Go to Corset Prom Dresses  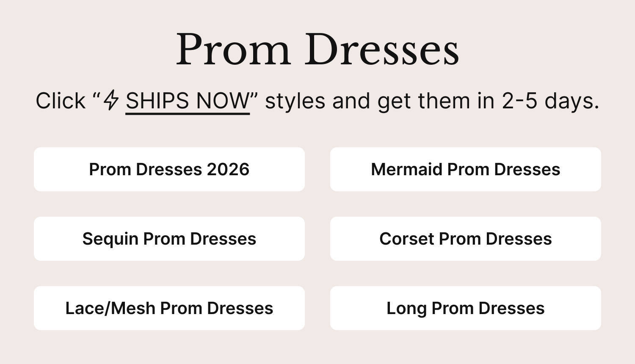click(x=465, y=239)
